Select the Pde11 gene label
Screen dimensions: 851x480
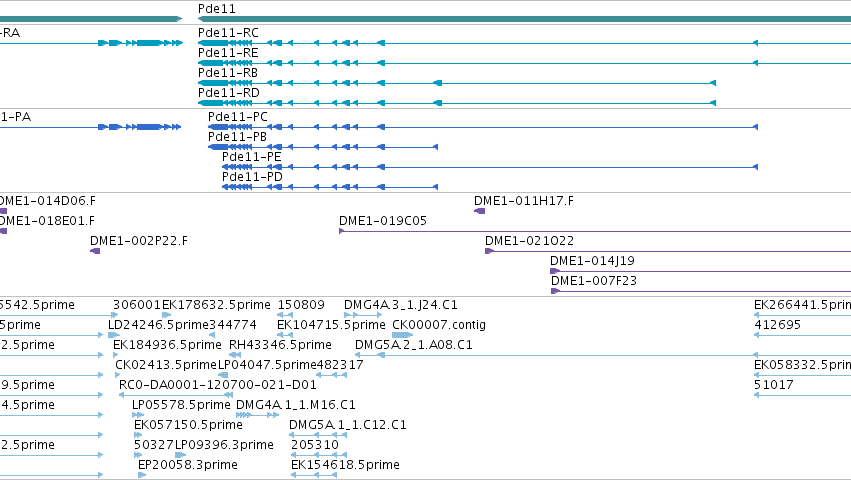217,9
